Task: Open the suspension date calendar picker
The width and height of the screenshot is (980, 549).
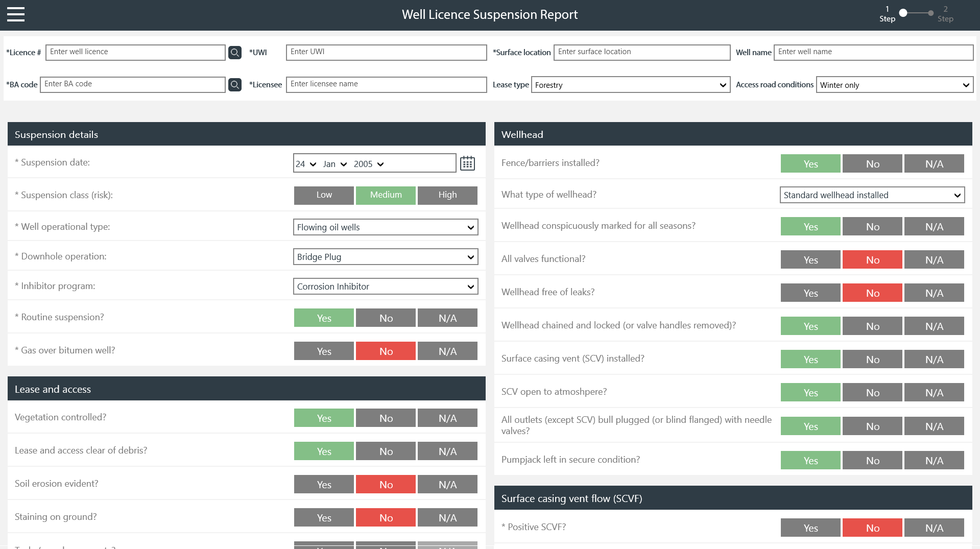Action: 467,163
